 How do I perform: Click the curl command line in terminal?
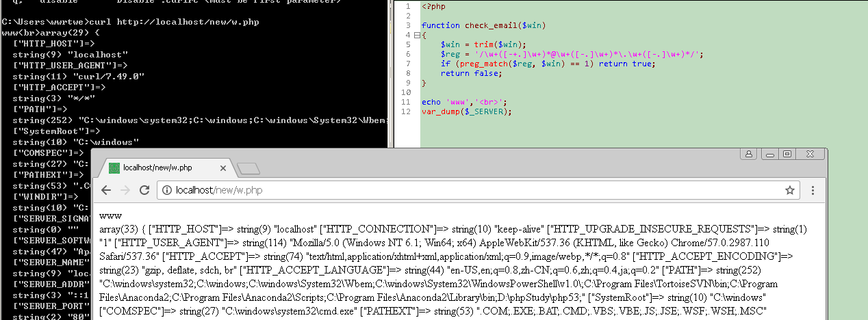click(131, 22)
